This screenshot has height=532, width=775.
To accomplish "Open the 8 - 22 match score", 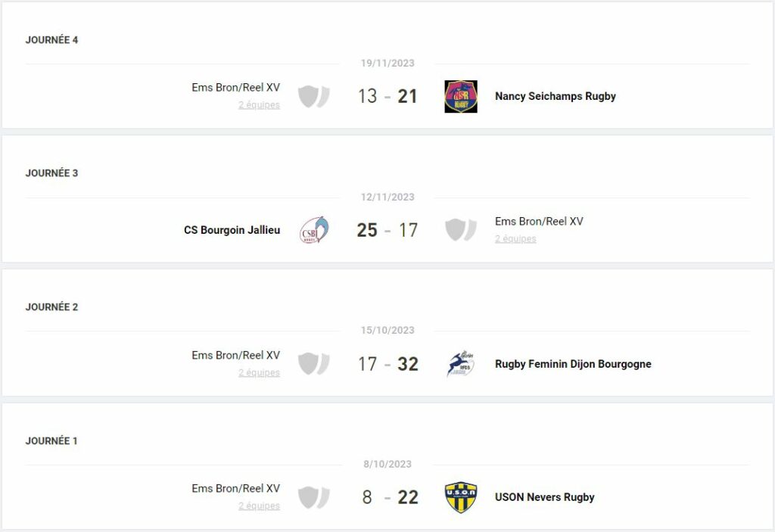I will [x=390, y=497].
